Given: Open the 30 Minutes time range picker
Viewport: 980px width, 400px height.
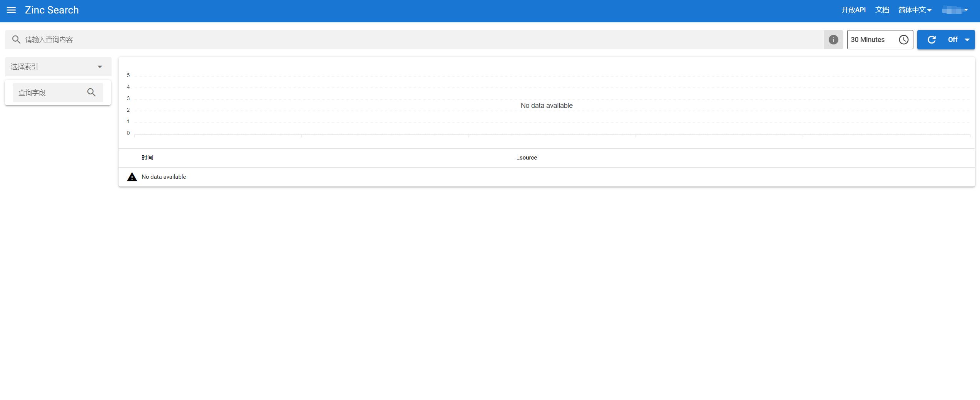Looking at the screenshot, I should click(880, 40).
